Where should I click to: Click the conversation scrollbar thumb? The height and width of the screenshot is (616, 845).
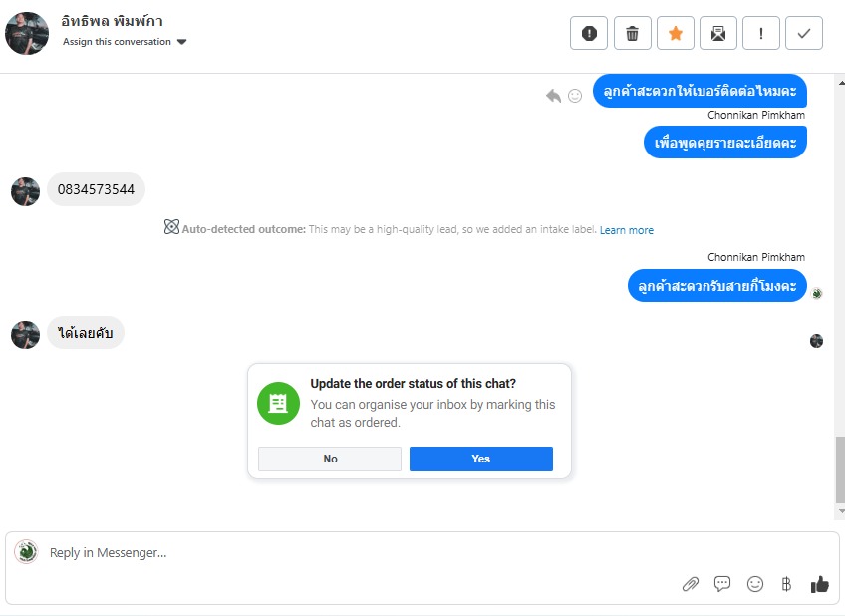coord(840,470)
